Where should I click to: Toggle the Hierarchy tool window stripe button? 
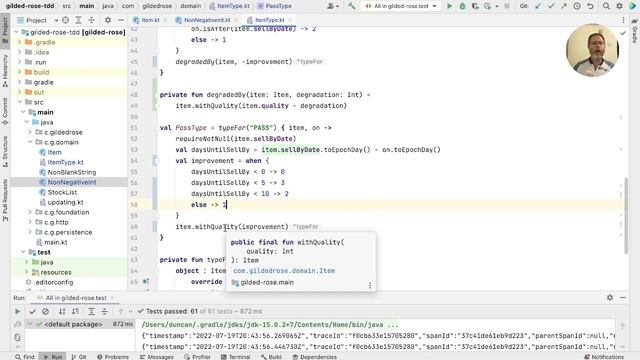click(5, 71)
